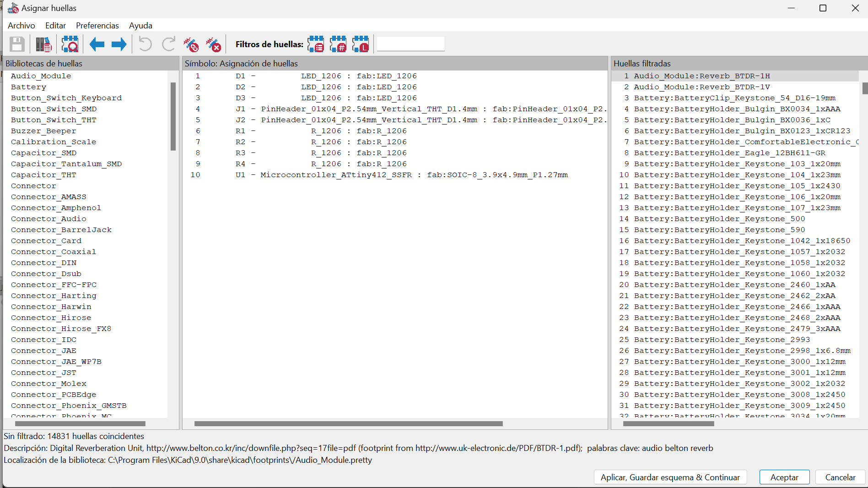Screen dimensions: 868x488
Task: Choose the Capacitor_Tantalum_SMD library
Action: pyautogui.click(x=66, y=164)
